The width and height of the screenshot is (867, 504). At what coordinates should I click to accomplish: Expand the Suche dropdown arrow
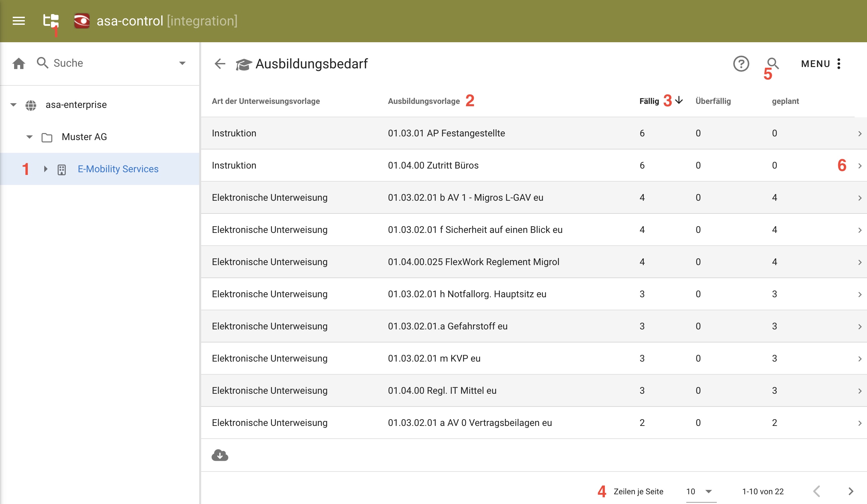pyautogui.click(x=182, y=63)
